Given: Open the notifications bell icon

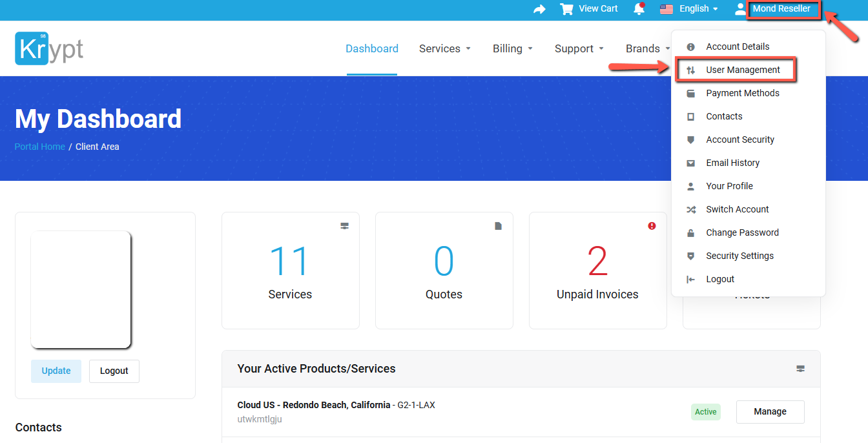Looking at the screenshot, I should 639,9.
